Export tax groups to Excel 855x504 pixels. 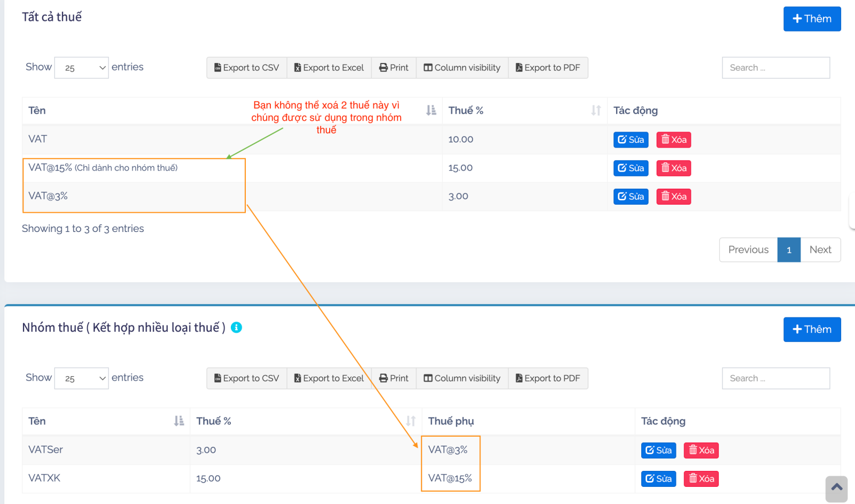329,378
